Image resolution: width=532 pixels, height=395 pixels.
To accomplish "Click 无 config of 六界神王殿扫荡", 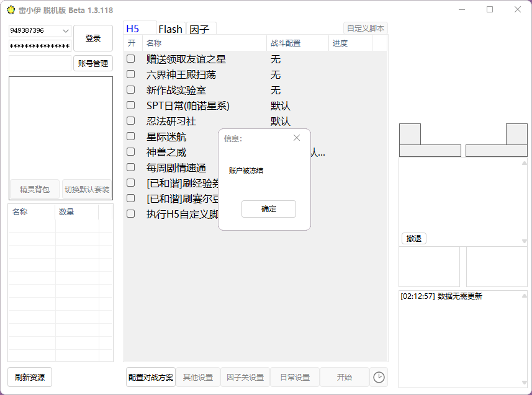I will tap(276, 74).
